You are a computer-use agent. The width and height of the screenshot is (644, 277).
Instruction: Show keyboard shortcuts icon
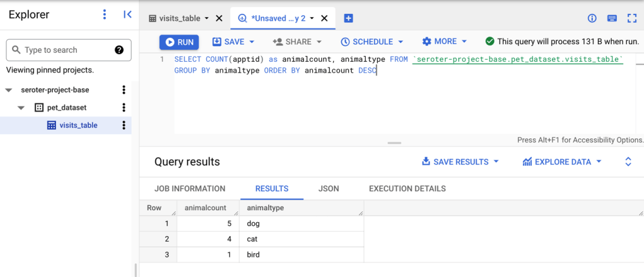611,18
